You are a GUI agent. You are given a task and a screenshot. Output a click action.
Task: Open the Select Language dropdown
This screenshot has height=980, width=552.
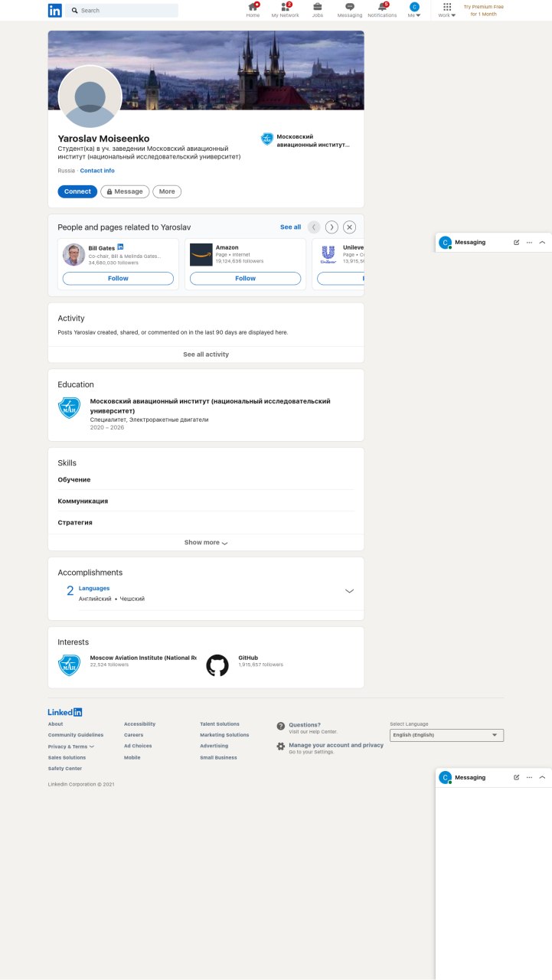tap(447, 735)
